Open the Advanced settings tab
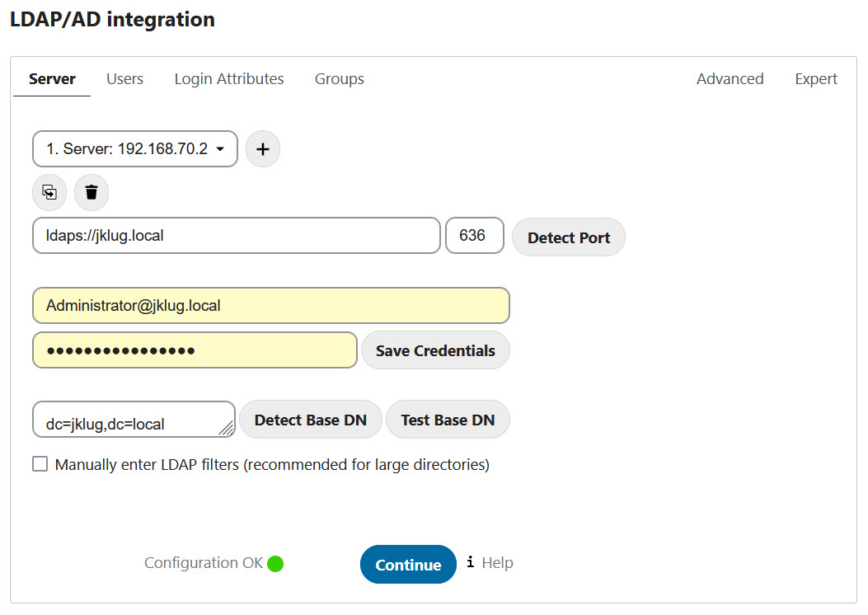 [730, 78]
